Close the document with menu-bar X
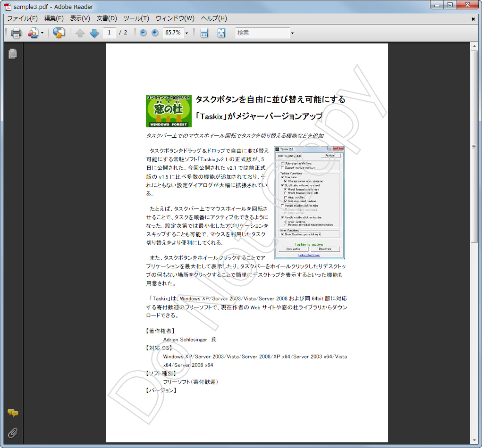482x448 pixels. (473, 19)
